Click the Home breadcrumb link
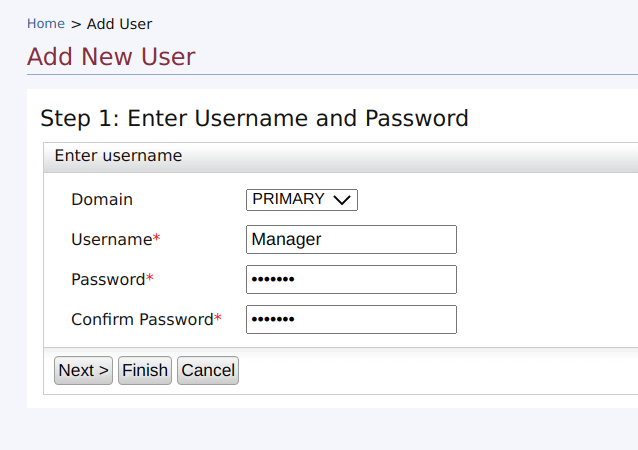This screenshot has height=450, width=638. click(x=45, y=23)
